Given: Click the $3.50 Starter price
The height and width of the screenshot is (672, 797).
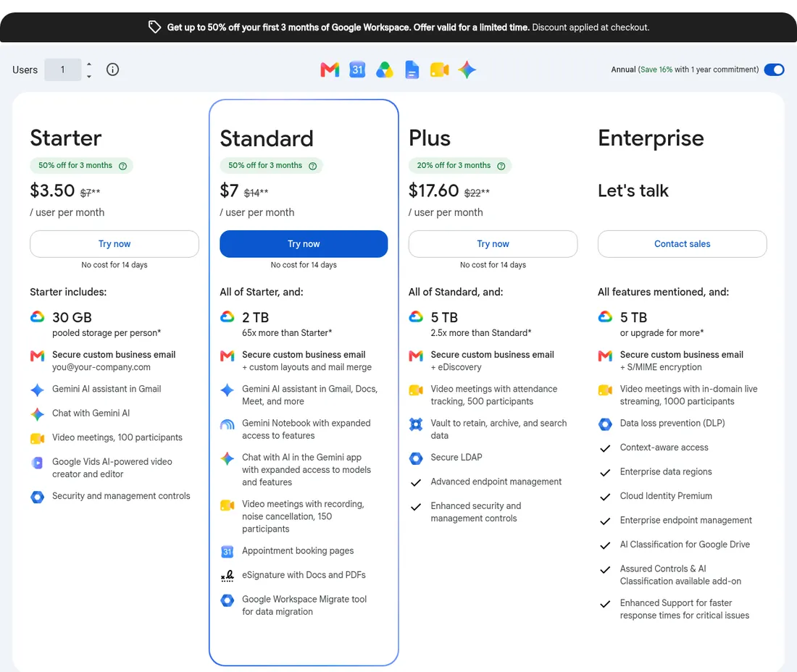Looking at the screenshot, I should (x=52, y=190).
